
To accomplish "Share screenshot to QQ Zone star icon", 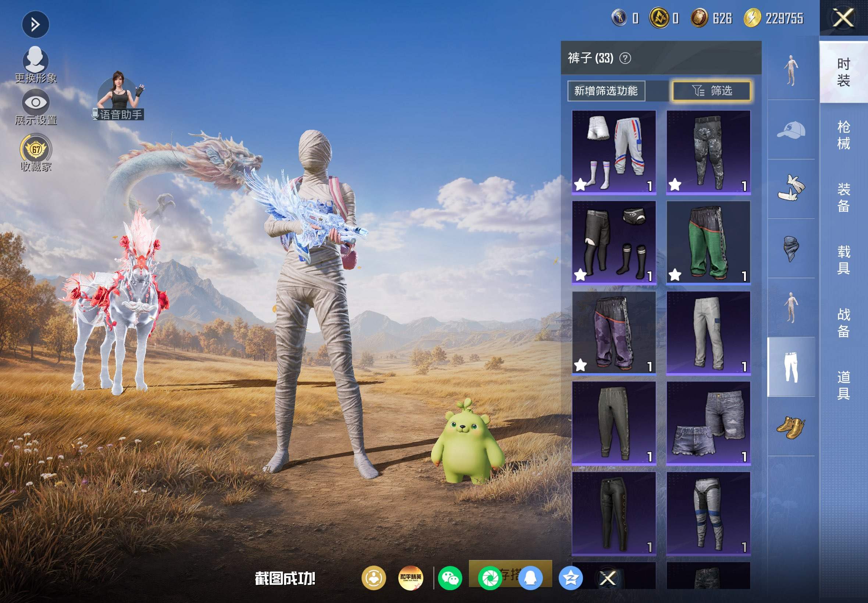I will (570, 578).
